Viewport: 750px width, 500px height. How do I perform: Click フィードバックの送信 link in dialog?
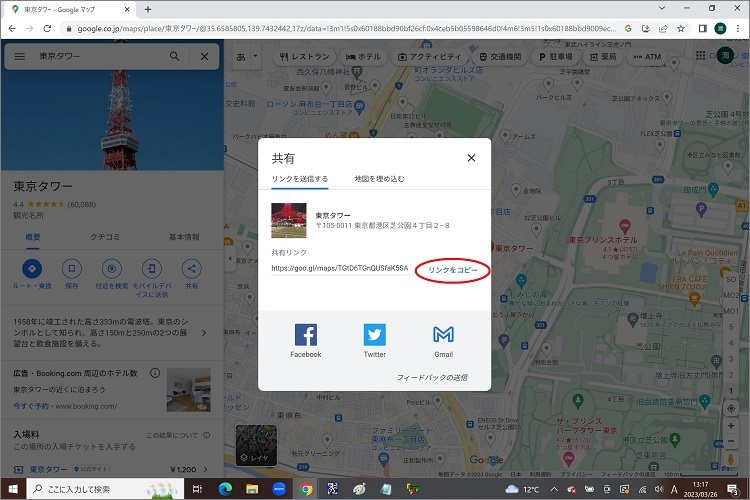pyautogui.click(x=432, y=378)
